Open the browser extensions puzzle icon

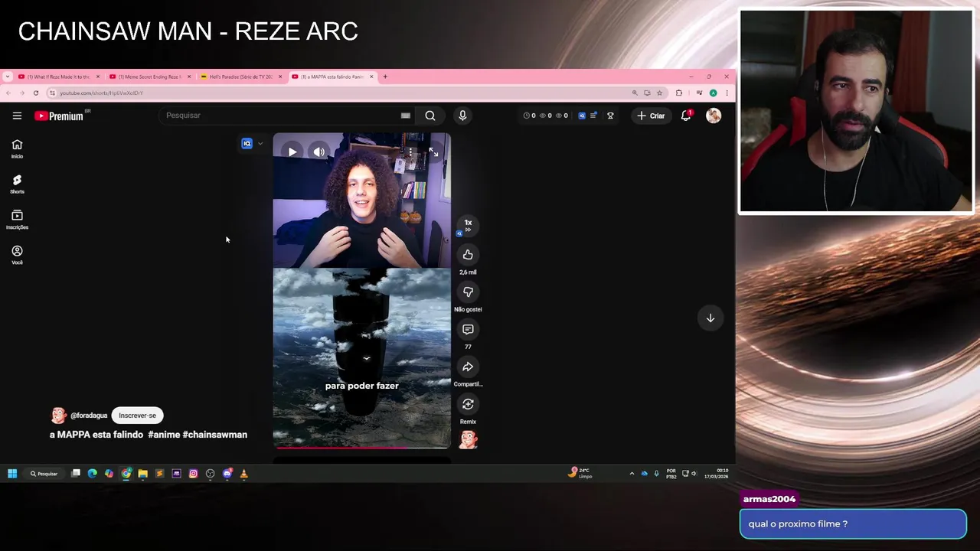point(678,93)
